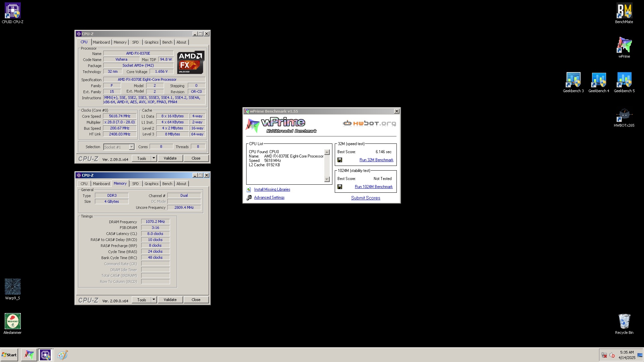
Task: Open the Recycle Bin
Action: (x=624, y=324)
